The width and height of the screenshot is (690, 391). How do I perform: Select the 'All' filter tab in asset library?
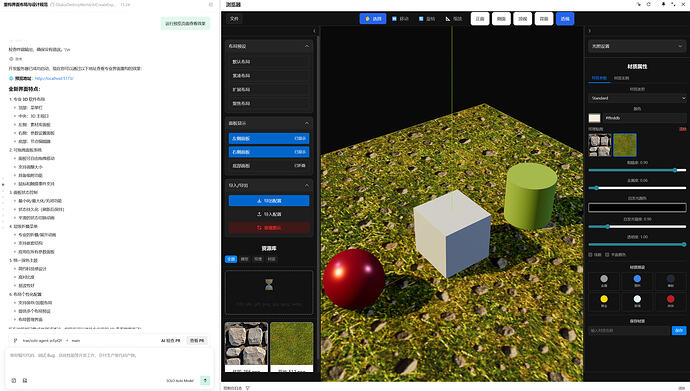click(231, 259)
